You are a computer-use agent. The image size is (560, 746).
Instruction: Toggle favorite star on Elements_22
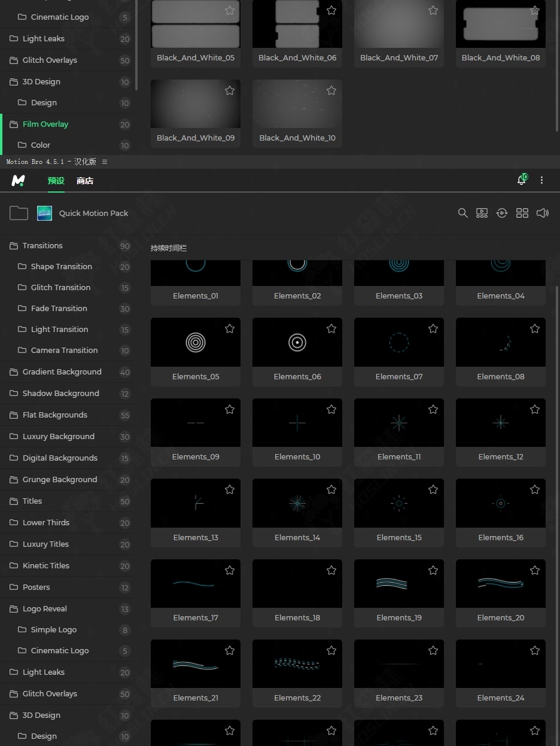(x=331, y=650)
